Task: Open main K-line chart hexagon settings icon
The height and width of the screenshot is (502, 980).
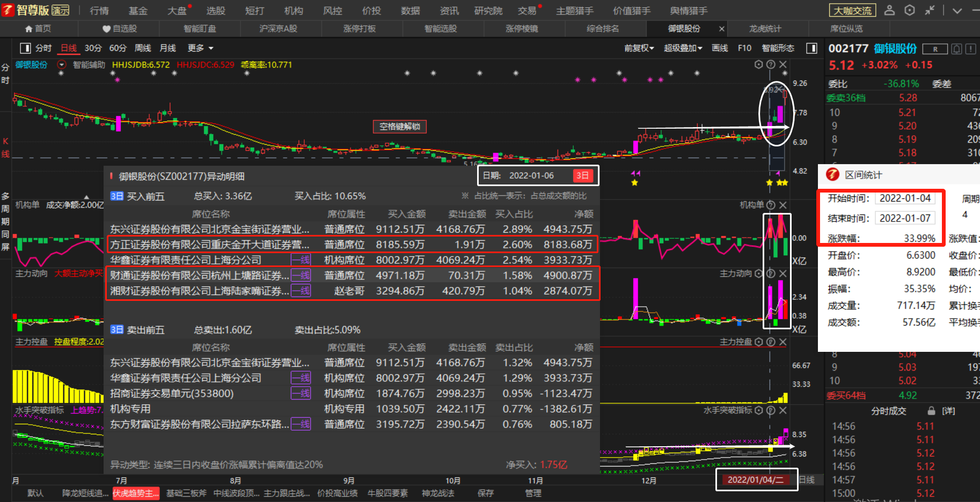Action: point(758,64)
